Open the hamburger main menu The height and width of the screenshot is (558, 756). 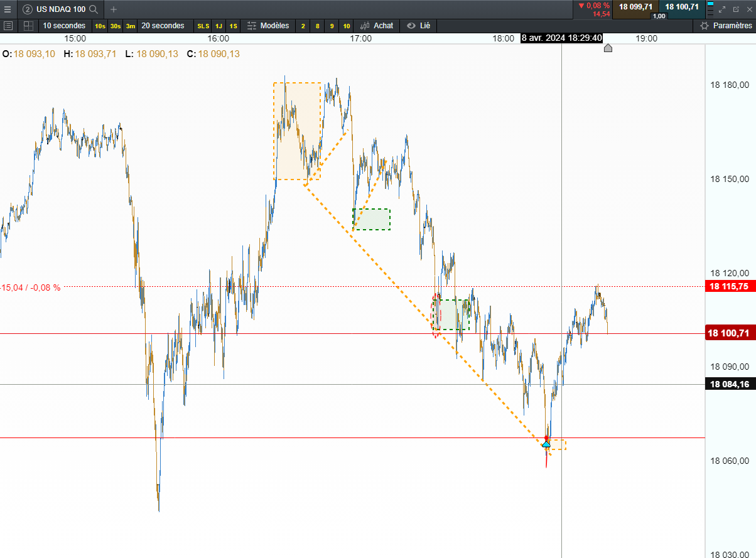click(8, 9)
